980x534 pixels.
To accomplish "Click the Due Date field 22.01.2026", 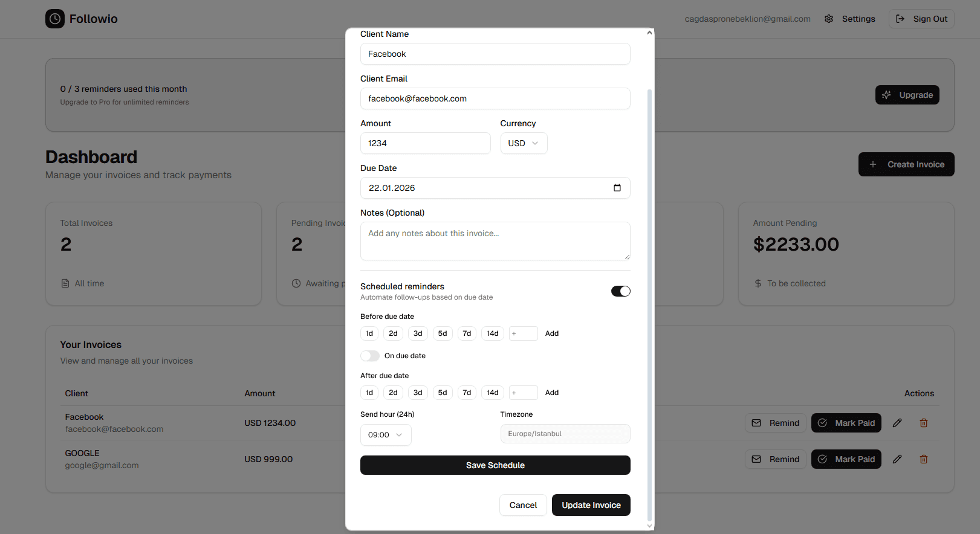I will coord(495,188).
